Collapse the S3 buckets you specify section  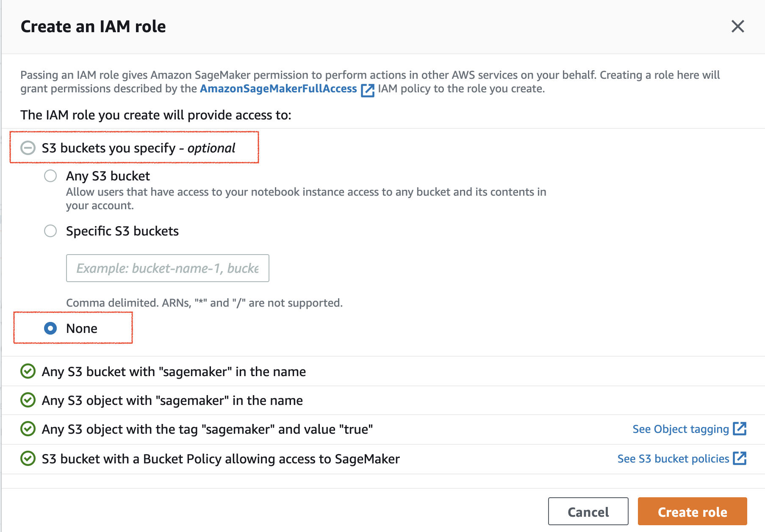(x=28, y=148)
